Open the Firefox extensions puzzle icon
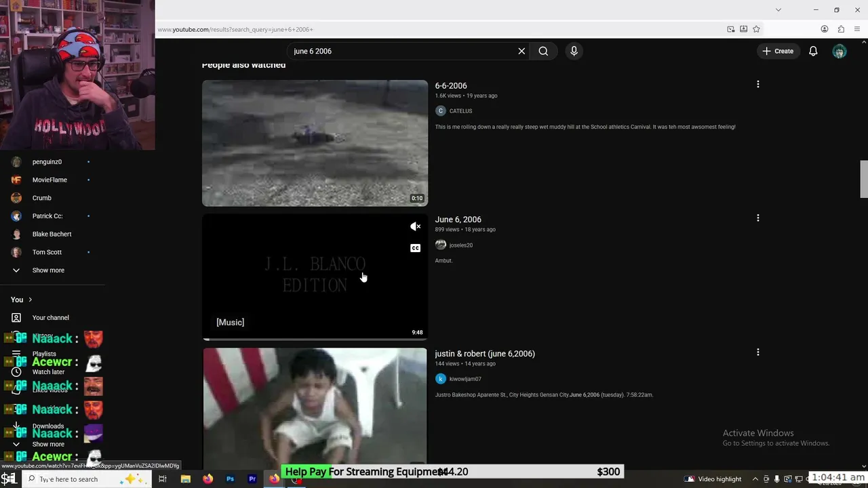 pos(841,29)
